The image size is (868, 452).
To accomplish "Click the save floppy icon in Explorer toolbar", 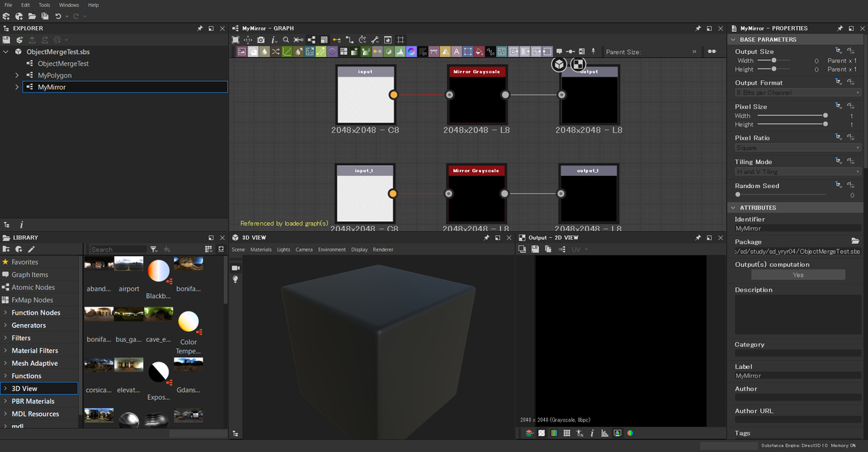I will pos(7,40).
